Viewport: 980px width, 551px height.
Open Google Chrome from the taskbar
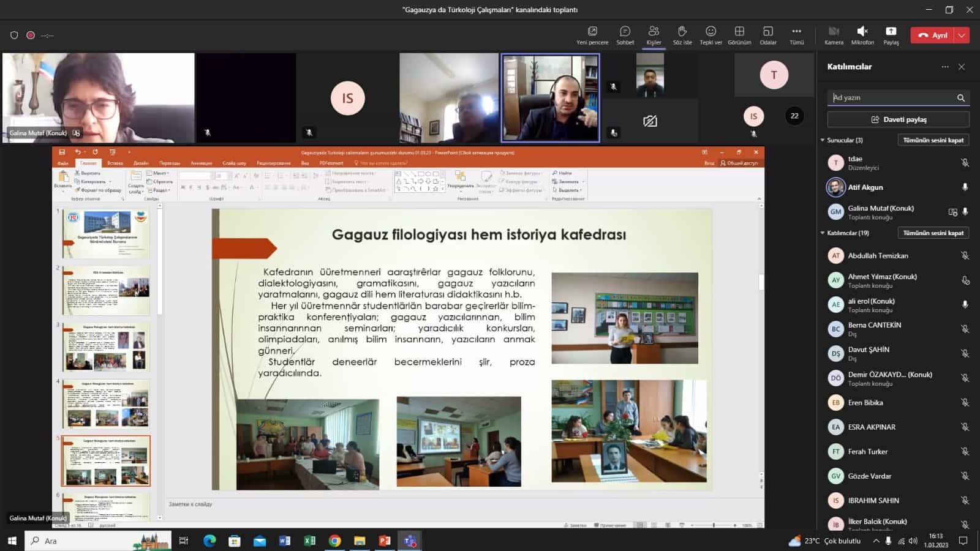point(334,541)
